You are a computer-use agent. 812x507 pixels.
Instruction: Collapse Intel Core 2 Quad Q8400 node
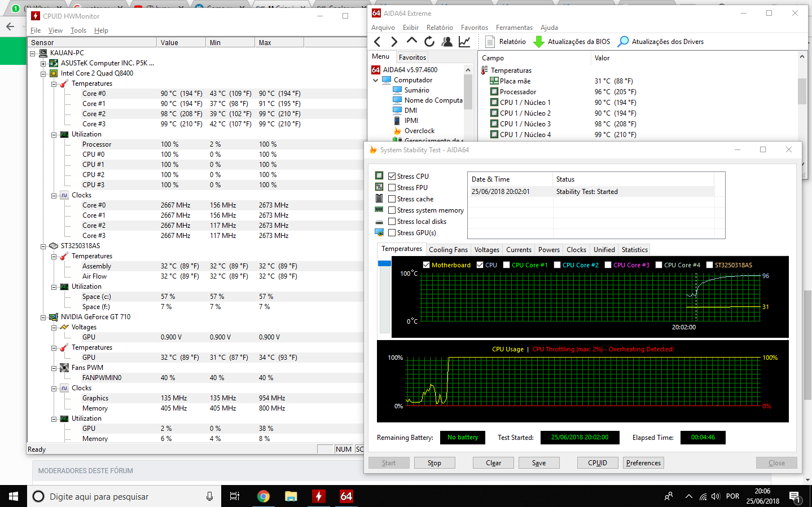(x=43, y=74)
